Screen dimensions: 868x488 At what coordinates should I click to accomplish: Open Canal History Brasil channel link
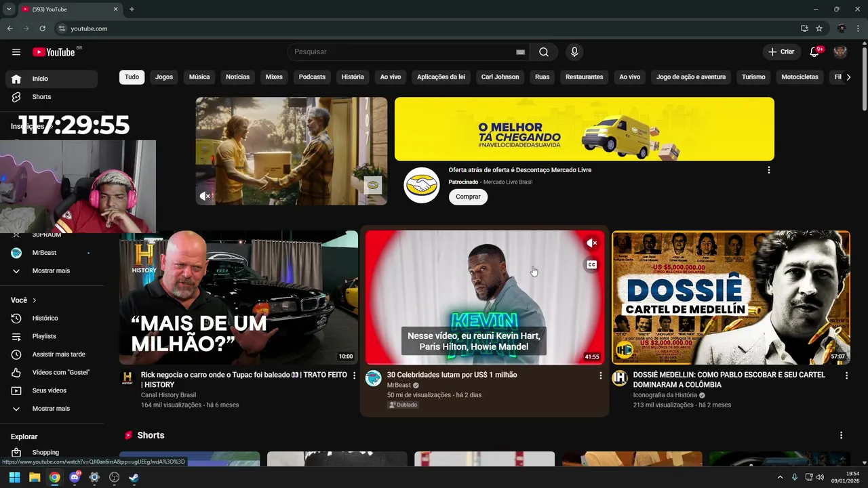pos(168,395)
